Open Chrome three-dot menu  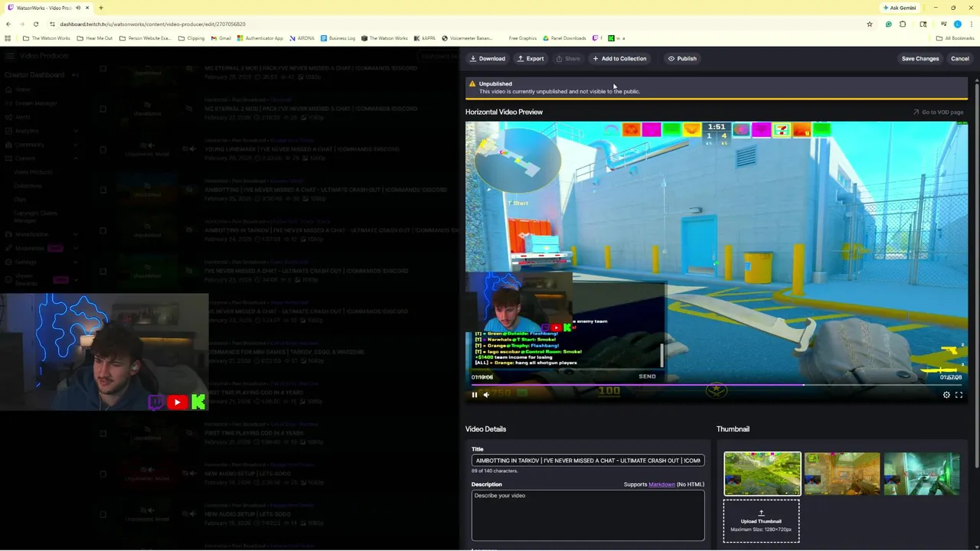pyautogui.click(x=972, y=24)
